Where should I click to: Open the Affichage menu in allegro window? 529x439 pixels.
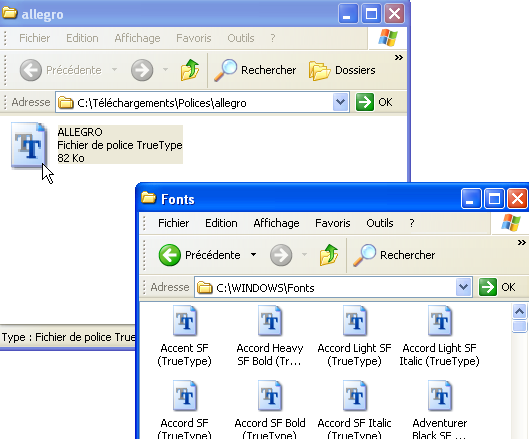(x=137, y=38)
